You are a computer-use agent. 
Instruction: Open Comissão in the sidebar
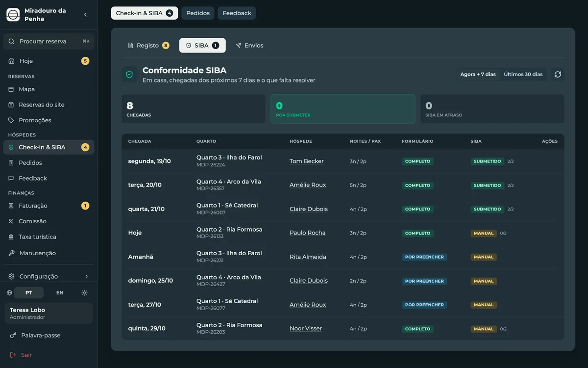pos(49,221)
